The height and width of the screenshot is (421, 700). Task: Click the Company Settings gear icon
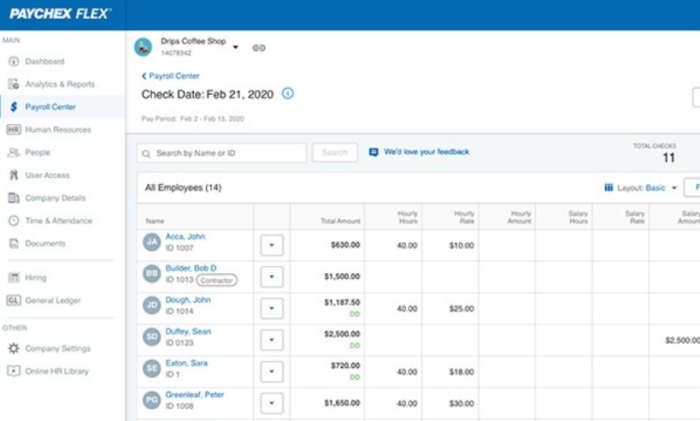[14, 348]
